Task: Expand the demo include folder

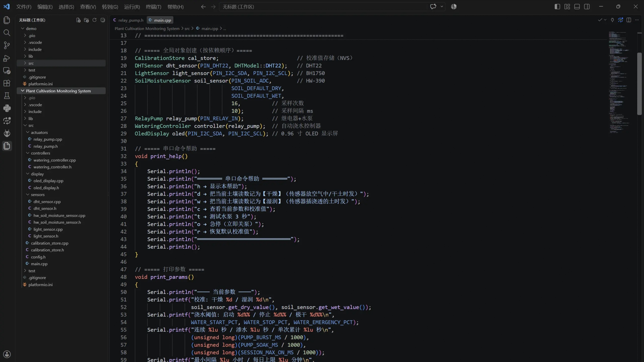Action: coord(60,49)
